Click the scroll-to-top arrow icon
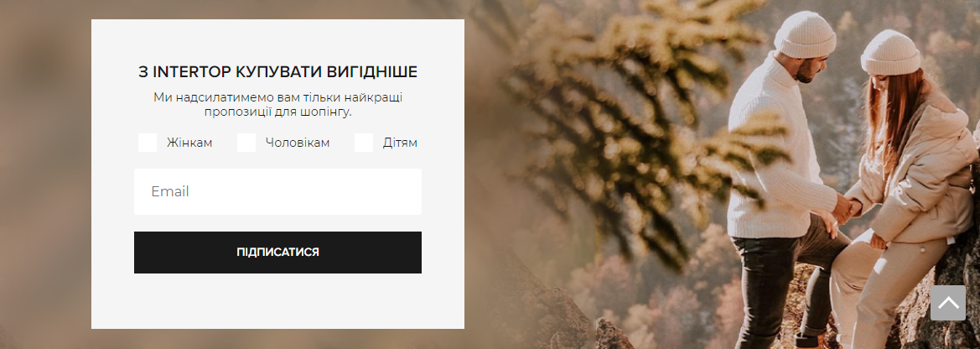 coord(948,303)
